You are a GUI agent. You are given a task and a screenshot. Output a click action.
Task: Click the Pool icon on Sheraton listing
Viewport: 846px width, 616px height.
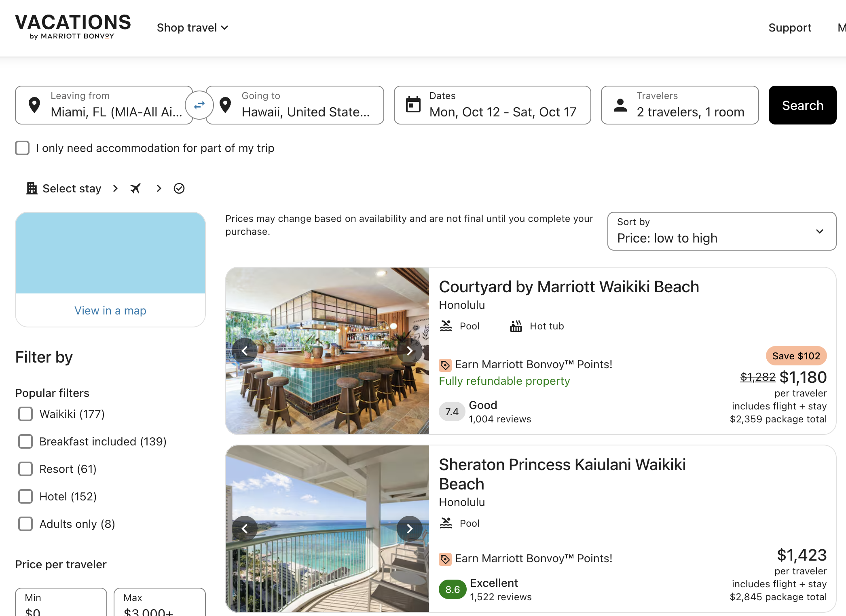(x=446, y=523)
